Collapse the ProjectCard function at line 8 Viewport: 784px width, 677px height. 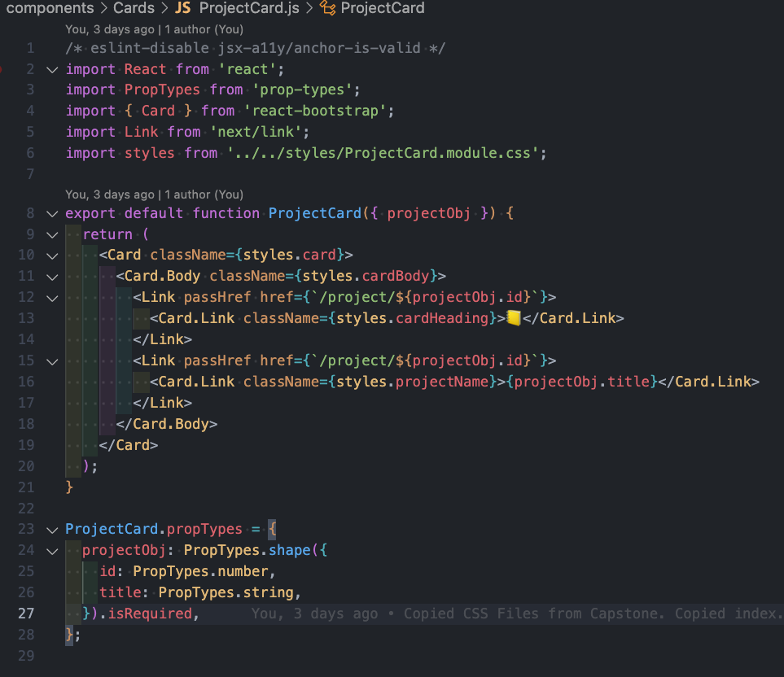[51, 212]
